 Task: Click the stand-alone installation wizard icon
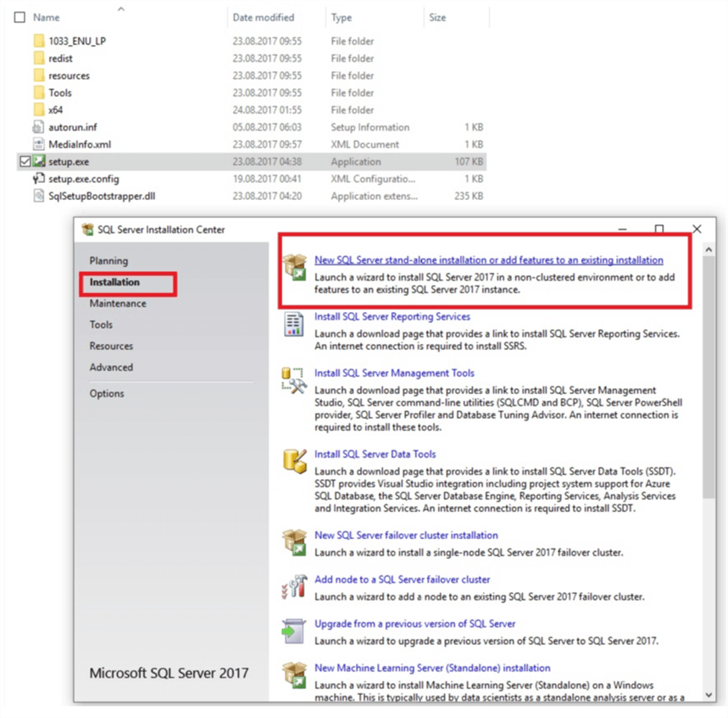click(x=296, y=266)
